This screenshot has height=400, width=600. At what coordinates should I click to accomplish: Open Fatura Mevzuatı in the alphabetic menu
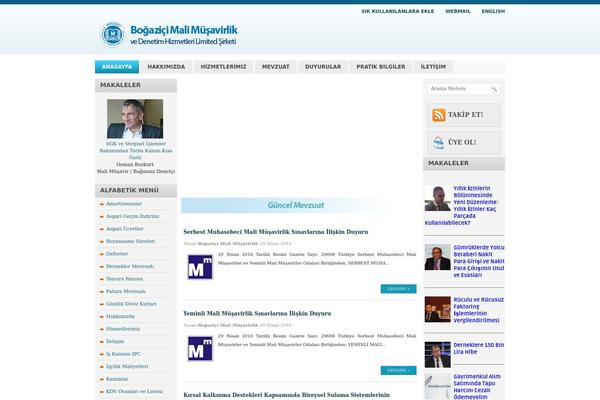pos(126,291)
